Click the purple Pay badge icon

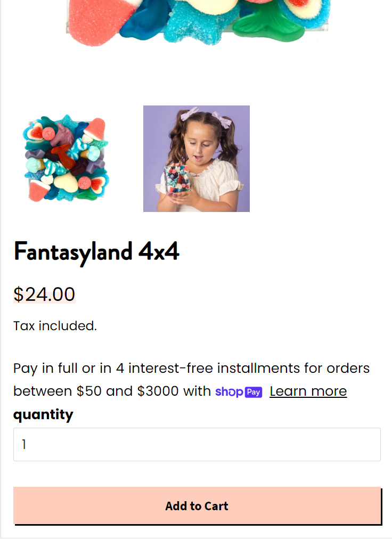point(254,392)
